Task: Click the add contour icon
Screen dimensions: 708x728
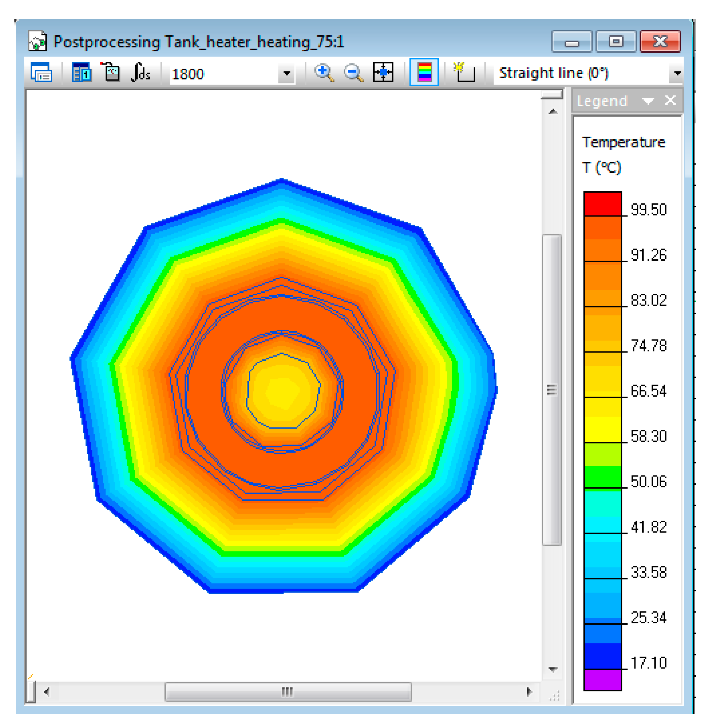Action: click(464, 72)
